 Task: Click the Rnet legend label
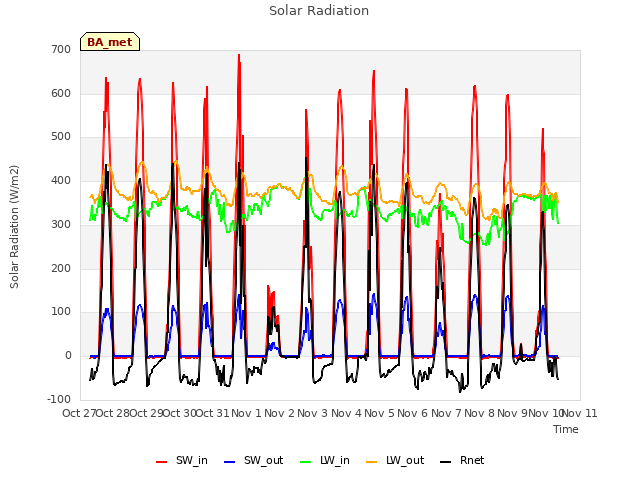pyautogui.click(x=472, y=460)
